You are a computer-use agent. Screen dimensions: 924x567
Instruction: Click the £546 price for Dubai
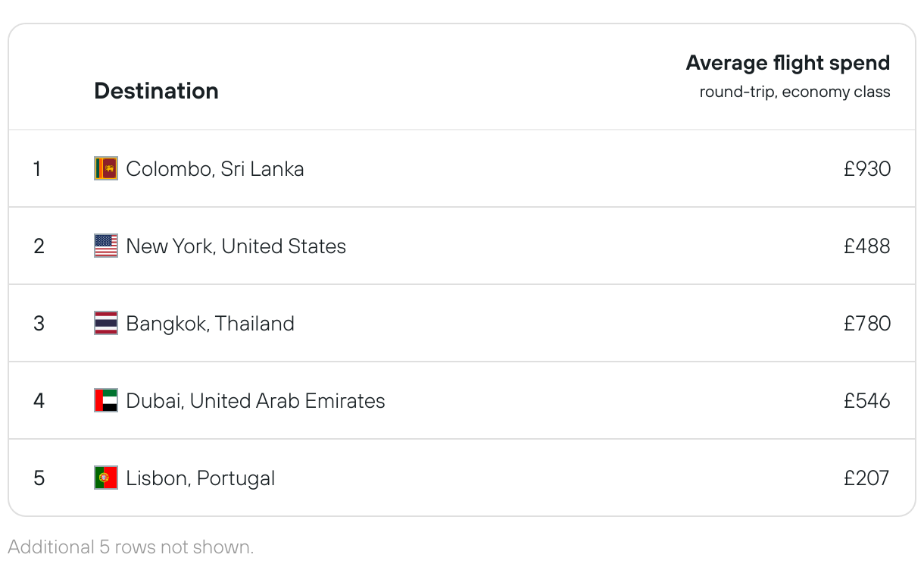tap(867, 400)
